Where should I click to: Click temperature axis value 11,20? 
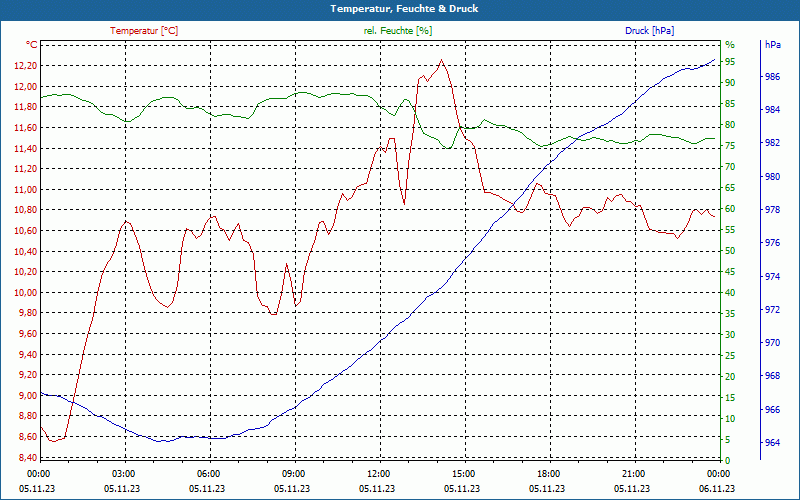[x=28, y=169]
